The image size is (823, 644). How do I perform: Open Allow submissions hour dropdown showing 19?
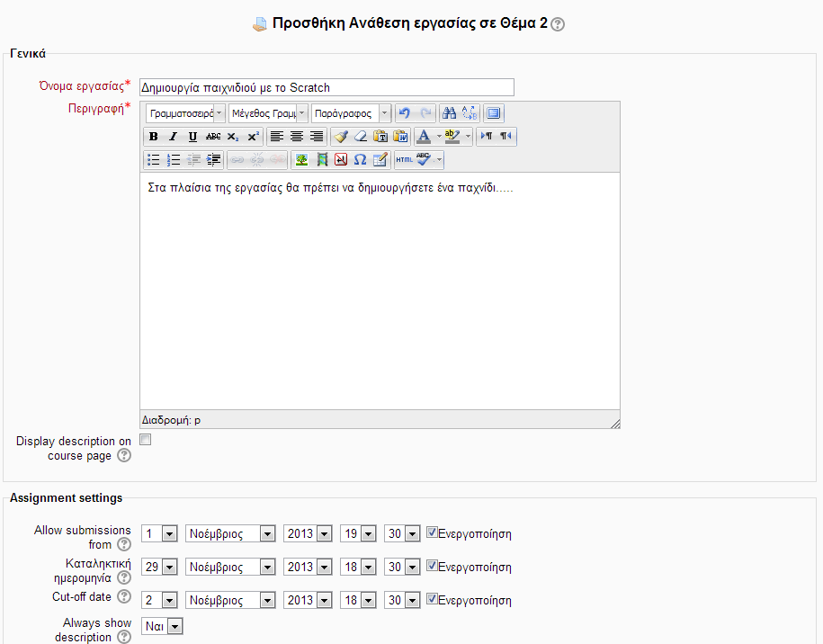point(358,533)
